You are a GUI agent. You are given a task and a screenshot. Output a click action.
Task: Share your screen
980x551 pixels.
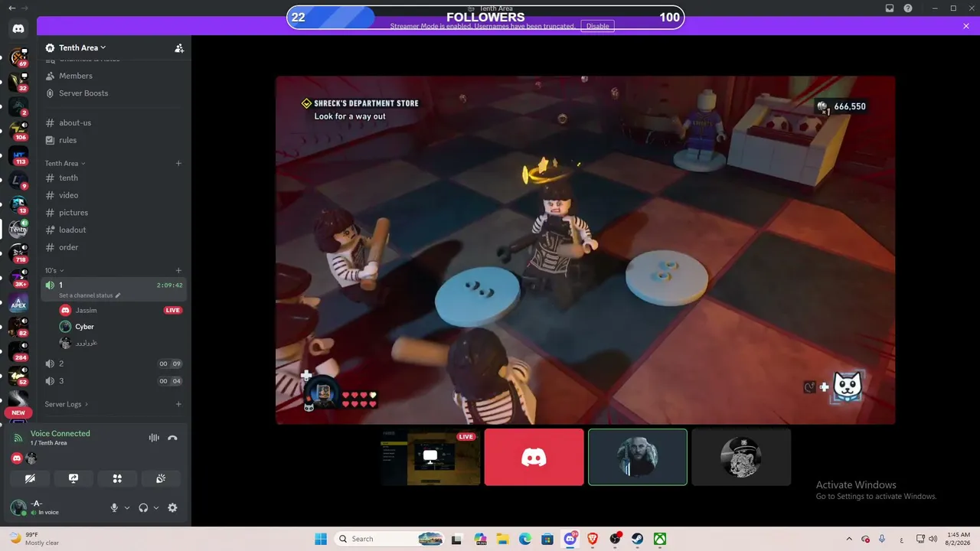pos(73,478)
